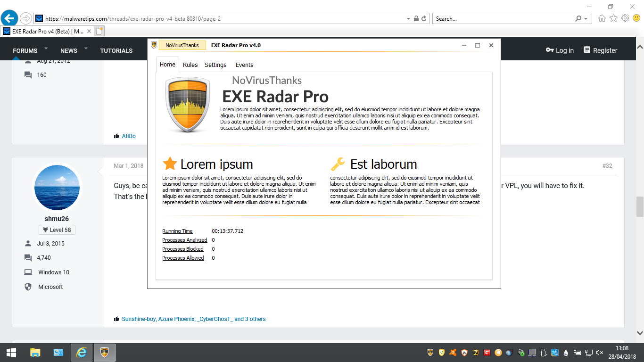Maximize the EXE Radar Pro window
This screenshot has height=362, width=644.
[478, 45]
